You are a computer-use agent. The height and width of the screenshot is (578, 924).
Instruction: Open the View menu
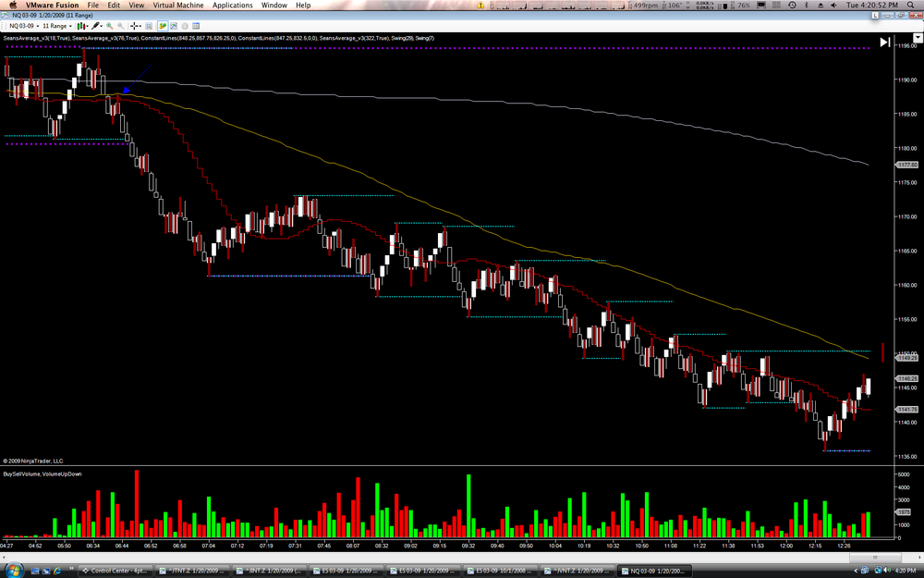pyautogui.click(x=136, y=5)
